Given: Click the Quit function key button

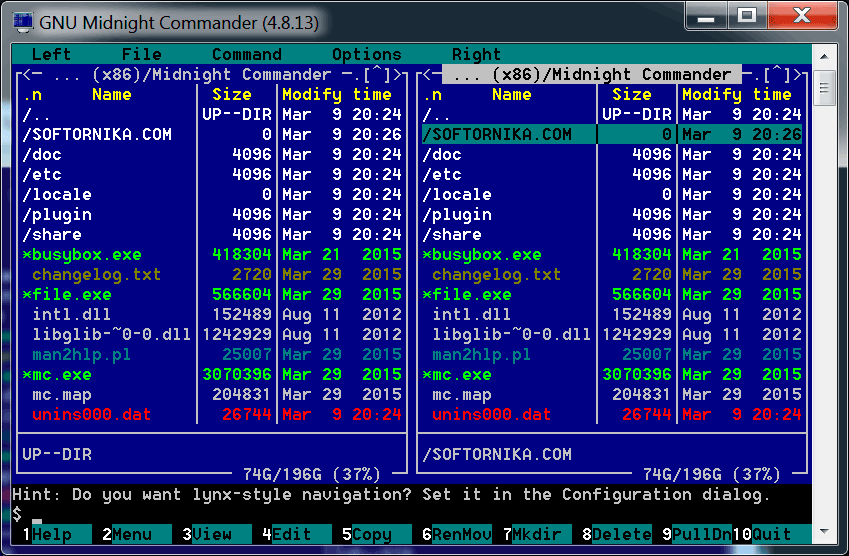Looking at the screenshot, I should 771,534.
